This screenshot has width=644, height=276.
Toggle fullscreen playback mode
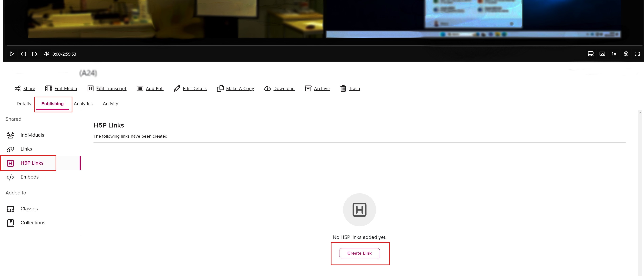point(637,54)
